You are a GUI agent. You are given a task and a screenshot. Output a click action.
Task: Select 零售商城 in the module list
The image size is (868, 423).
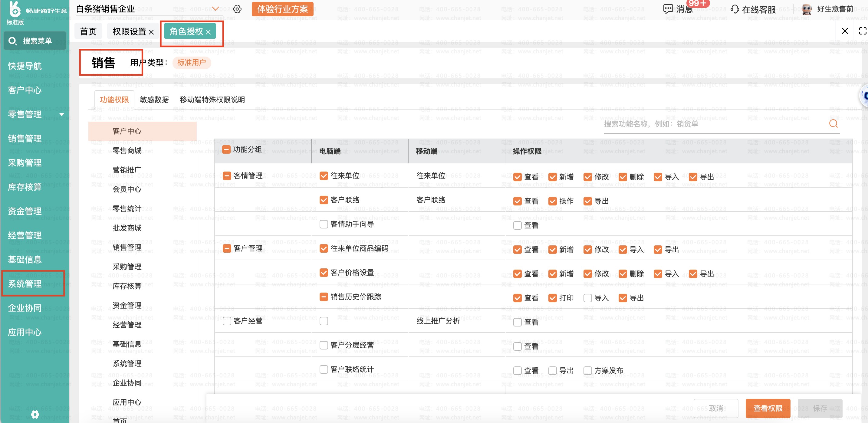(x=127, y=151)
